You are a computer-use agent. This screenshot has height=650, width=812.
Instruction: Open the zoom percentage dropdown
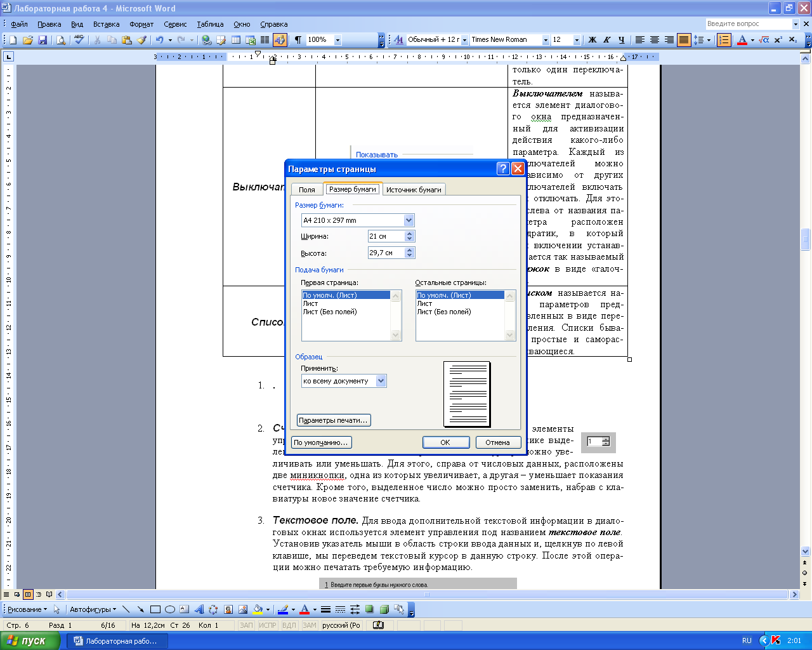point(337,40)
